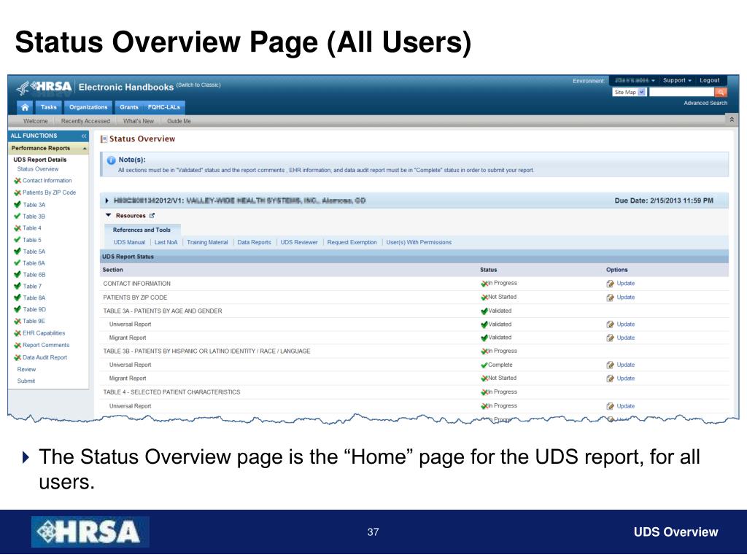Viewport: 747px width, 560px height.
Task: Click the status icon beside Table 3A in sidebar
Action: pos(18,205)
